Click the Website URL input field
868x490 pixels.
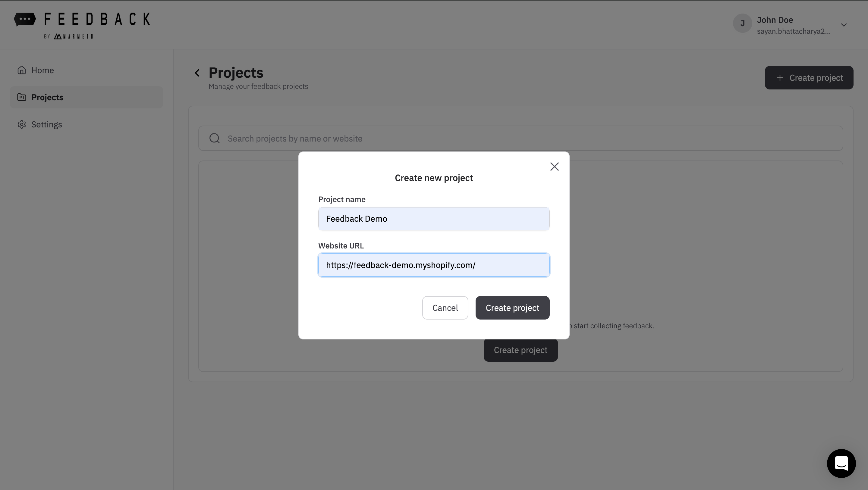pyautogui.click(x=434, y=265)
